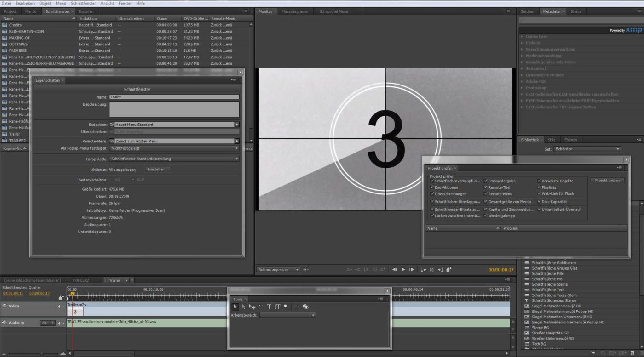This screenshot has width=644, height=357.
Task: Step back one frame in Monitor
Action: point(394,269)
